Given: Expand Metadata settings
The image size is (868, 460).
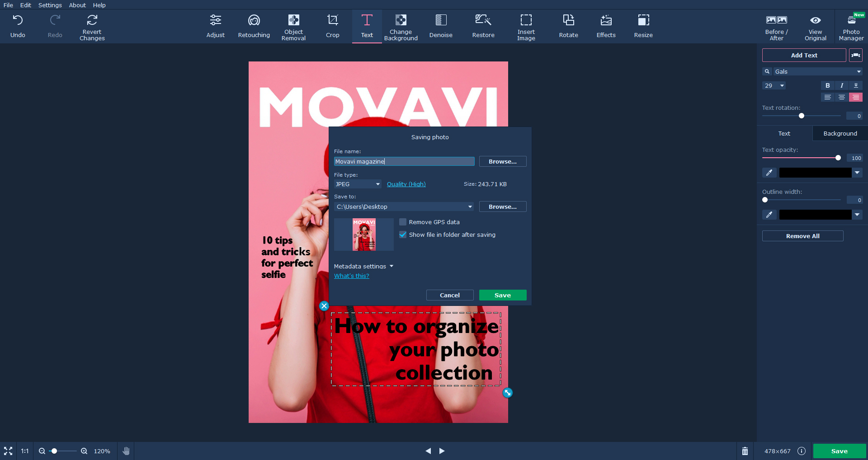Looking at the screenshot, I should click(364, 266).
